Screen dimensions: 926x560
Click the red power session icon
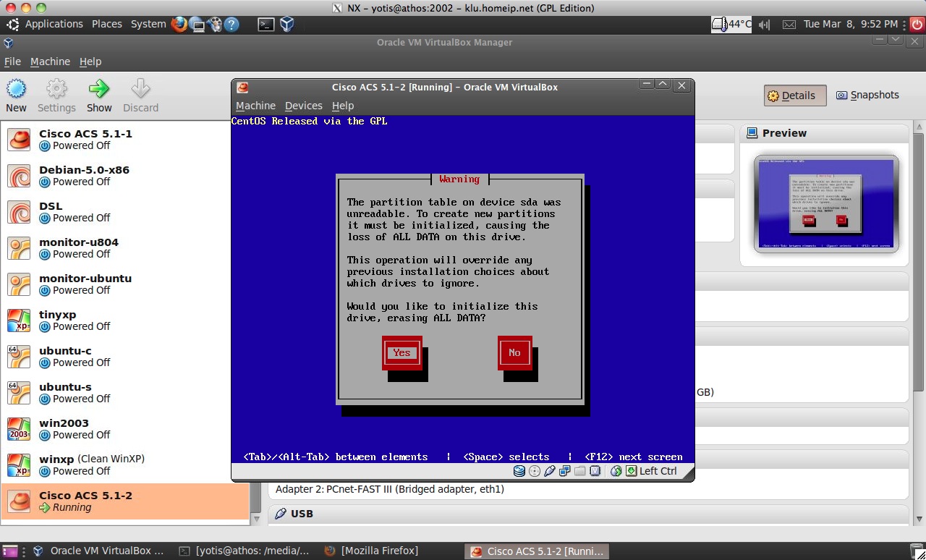point(917,24)
